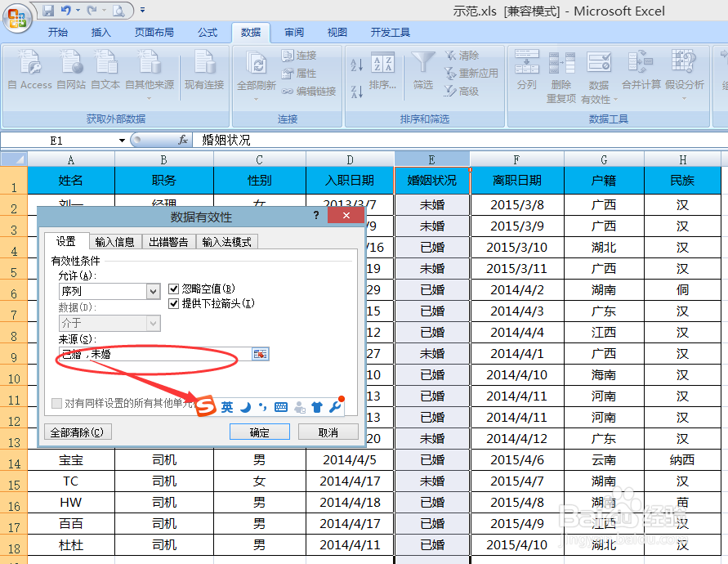Image resolution: width=728 pixels, height=564 pixels.
Task: Switch to 审阅 ribbon tab
Action: pos(294,32)
